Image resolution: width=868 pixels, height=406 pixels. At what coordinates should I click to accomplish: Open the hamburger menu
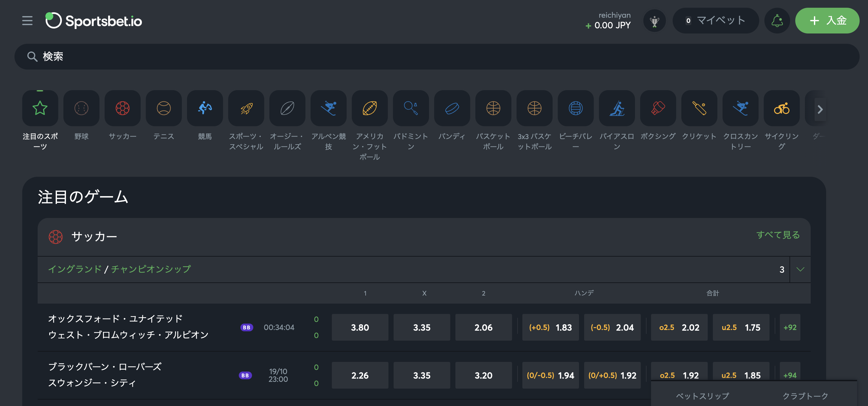tap(27, 21)
